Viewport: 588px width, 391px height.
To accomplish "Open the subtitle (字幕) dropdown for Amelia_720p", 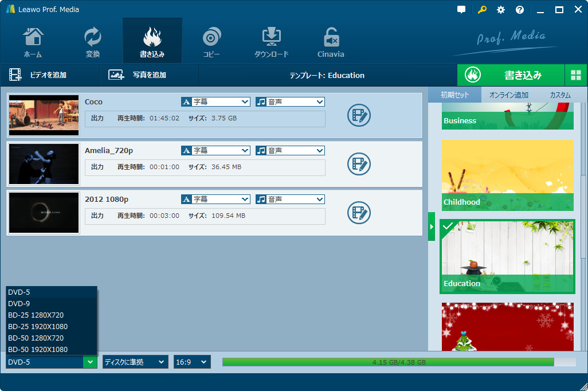I will (x=215, y=150).
